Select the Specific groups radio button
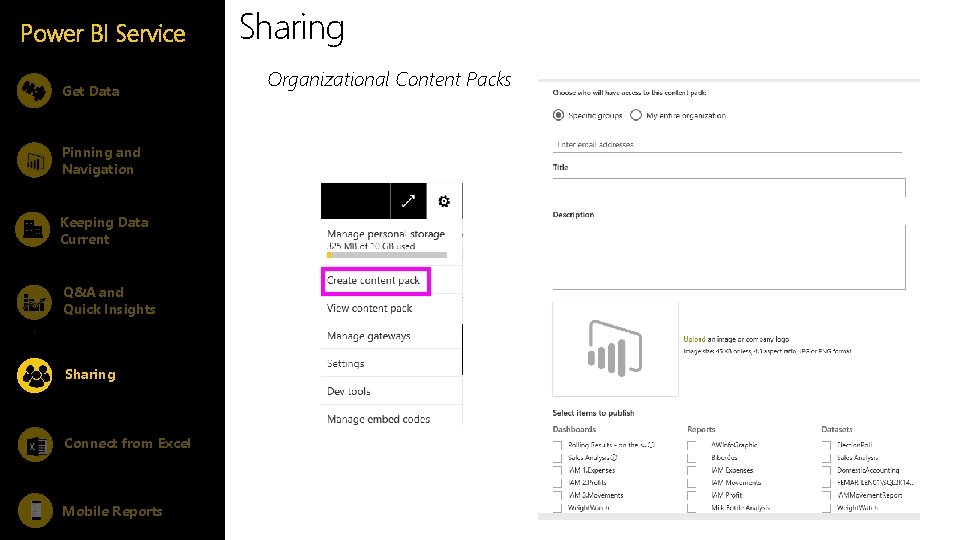The image size is (960, 540). pyautogui.click(x=558, y=115)
